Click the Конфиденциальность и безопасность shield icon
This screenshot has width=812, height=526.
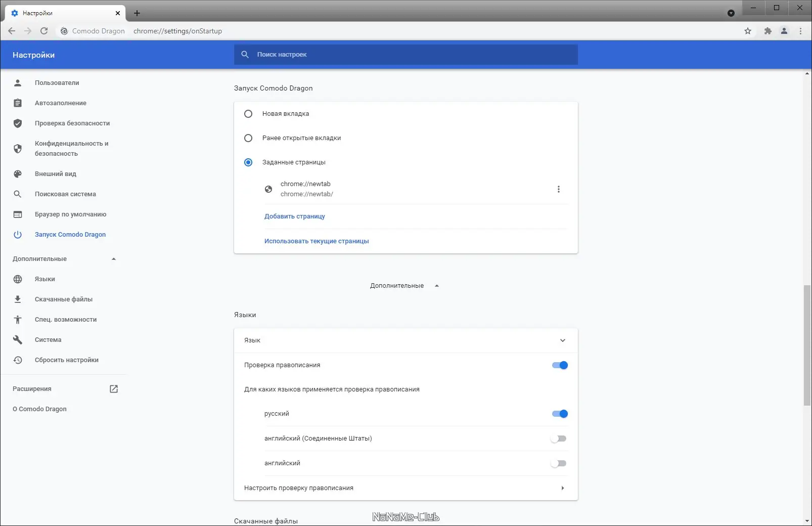click(x=18, y=149)
